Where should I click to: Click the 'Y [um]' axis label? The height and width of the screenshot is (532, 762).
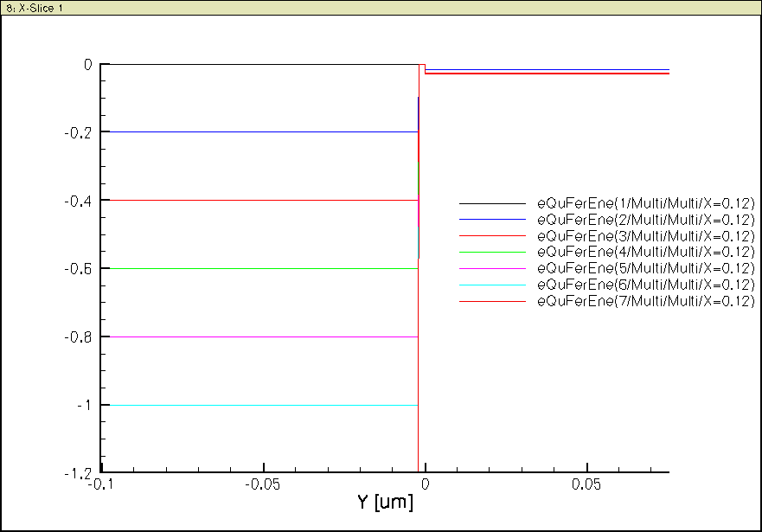coord(386,502)
